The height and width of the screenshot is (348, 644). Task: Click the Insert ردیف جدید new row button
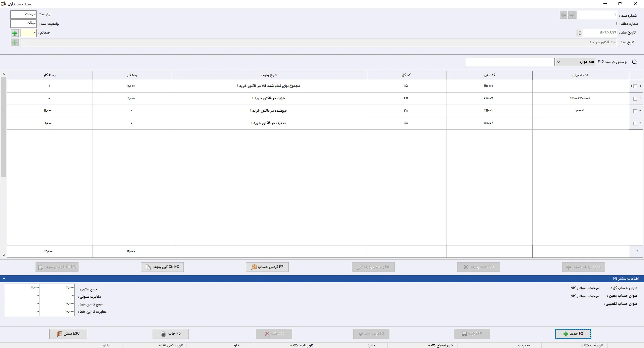(584, 267)
